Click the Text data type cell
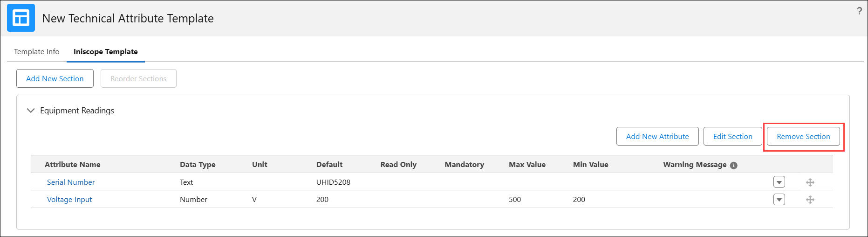Viewport: 868px width, 237px height. point(186,182)
